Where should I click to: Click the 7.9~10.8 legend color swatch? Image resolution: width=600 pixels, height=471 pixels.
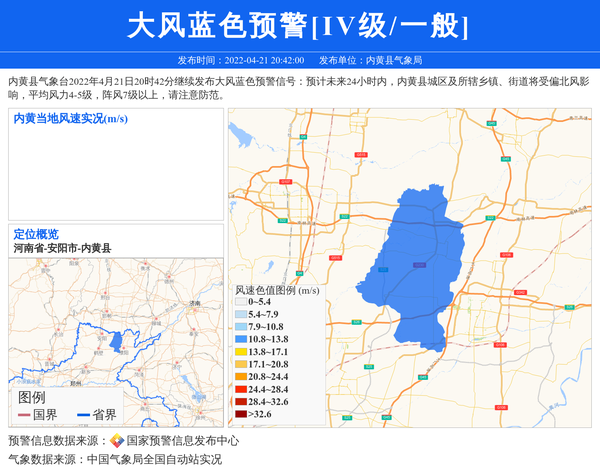click(x=241, y=327)
